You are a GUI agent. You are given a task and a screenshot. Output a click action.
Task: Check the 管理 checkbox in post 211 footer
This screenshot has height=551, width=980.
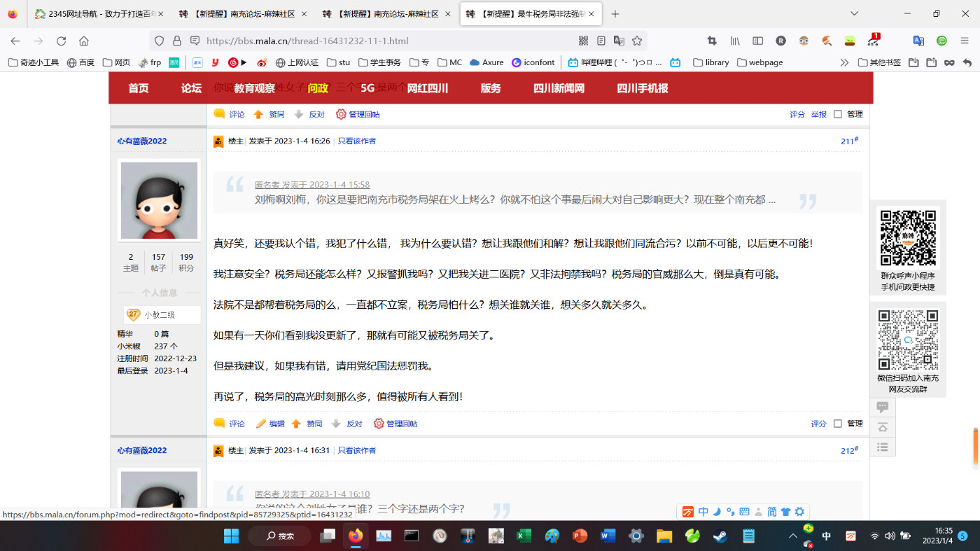click(x=838, y=424)
